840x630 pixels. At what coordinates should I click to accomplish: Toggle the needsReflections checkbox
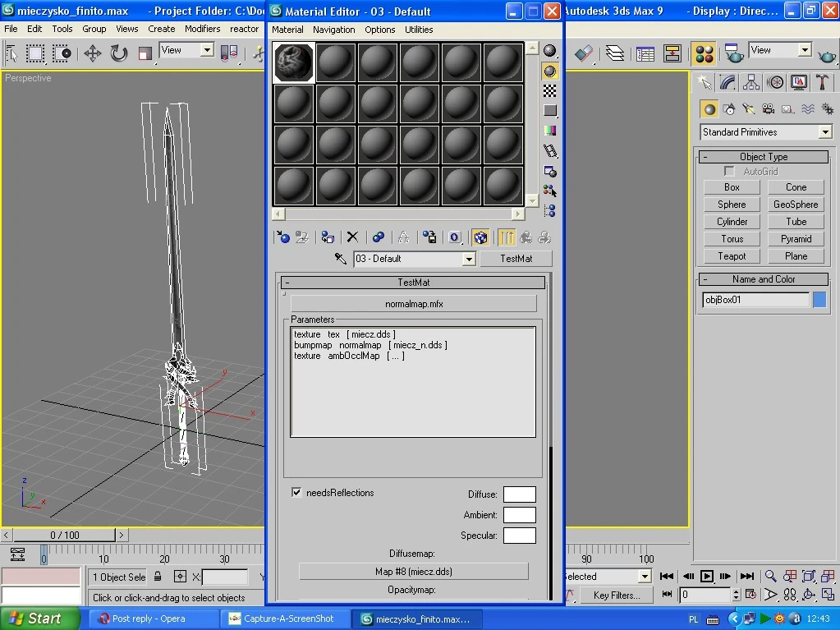click(296, 493)
